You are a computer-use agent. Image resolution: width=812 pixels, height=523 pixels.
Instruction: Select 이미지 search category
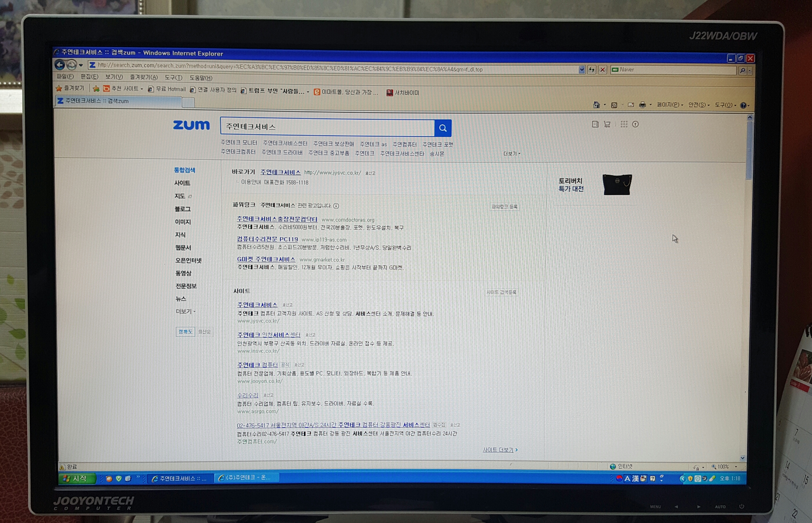click(x=183, y=222)
